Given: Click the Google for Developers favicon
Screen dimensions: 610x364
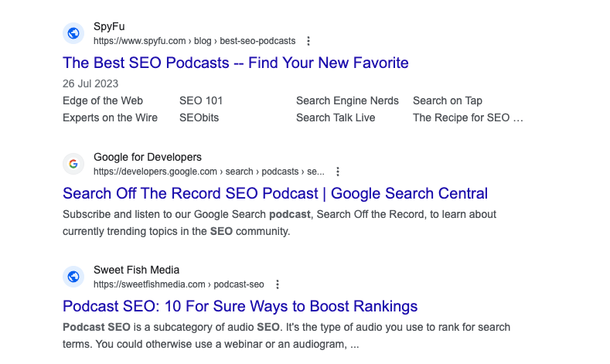Looking at the screenshot, I should point(73,164).
